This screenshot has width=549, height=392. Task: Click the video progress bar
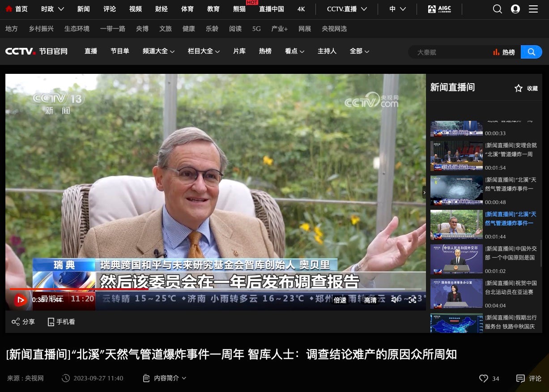point(216,289)
